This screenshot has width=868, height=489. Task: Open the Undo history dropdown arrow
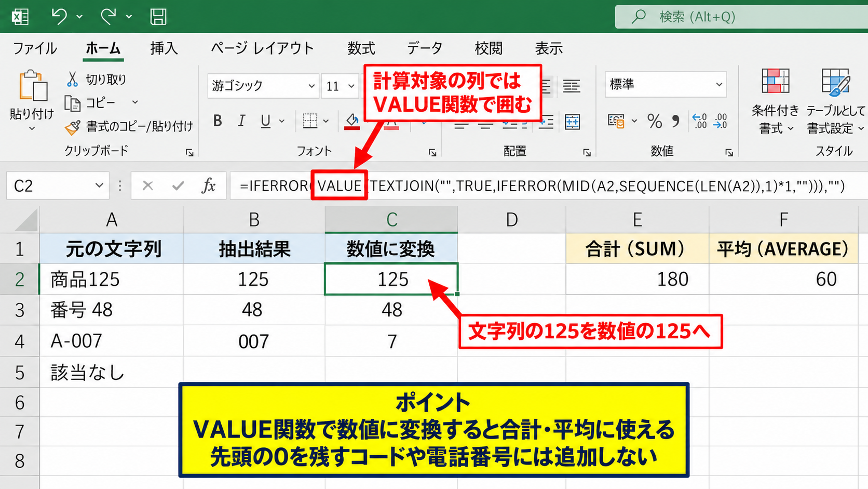click(x=79, y=17)
